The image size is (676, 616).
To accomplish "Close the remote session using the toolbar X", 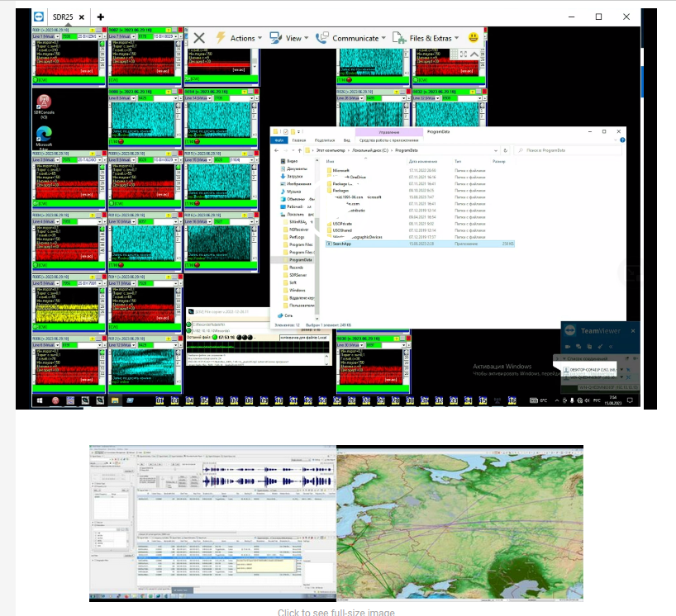I will (x=198, y=38).
